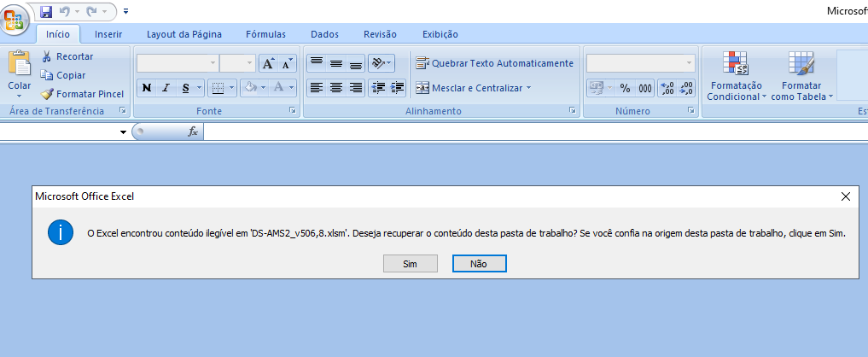Open the name box dropdown arrow
Image resolution: width=868 pixels, height=357 pixels.
point(123,132)
